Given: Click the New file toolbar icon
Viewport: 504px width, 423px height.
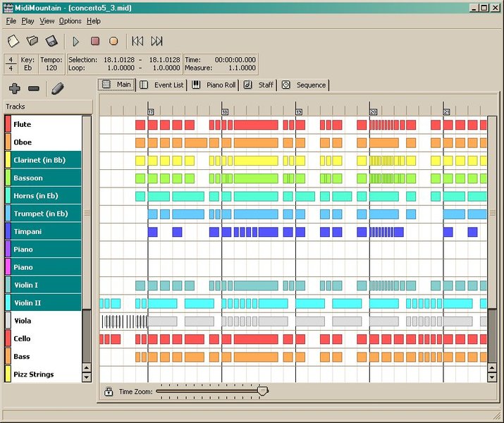Looking at the screenshot, I should 13,41.
